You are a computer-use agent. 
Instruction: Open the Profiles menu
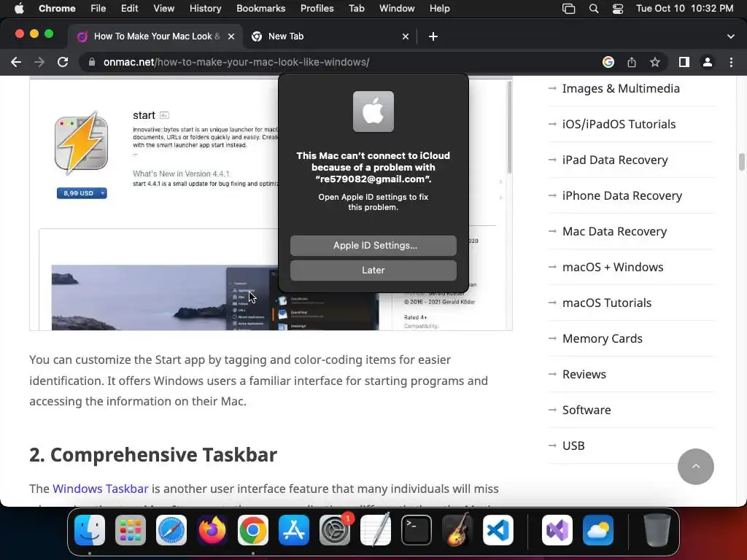click(x=317, y=9)
